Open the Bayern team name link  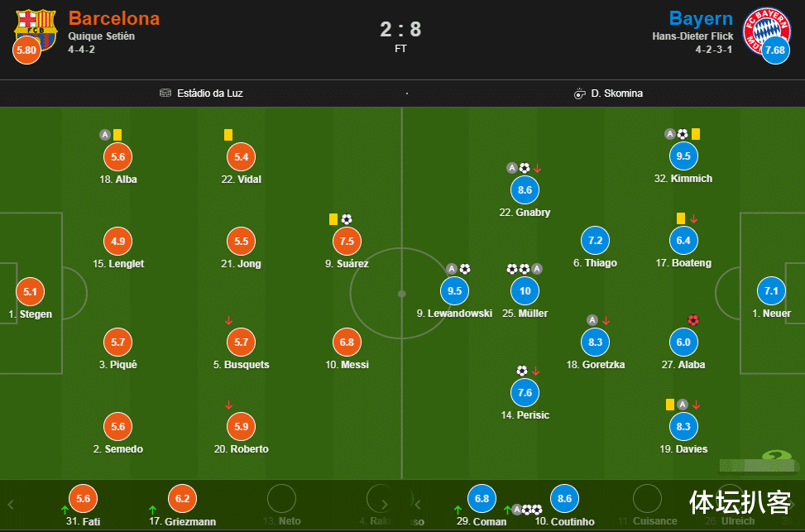point(701,18)
